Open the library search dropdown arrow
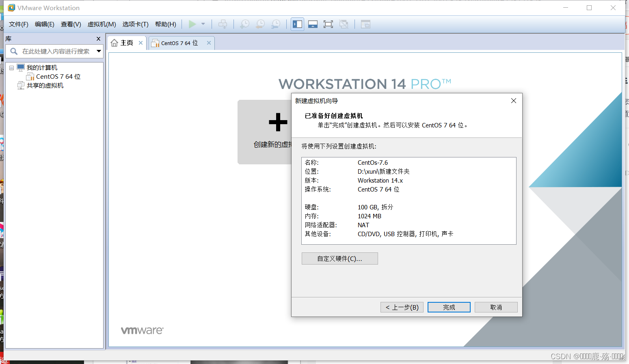 99,51
